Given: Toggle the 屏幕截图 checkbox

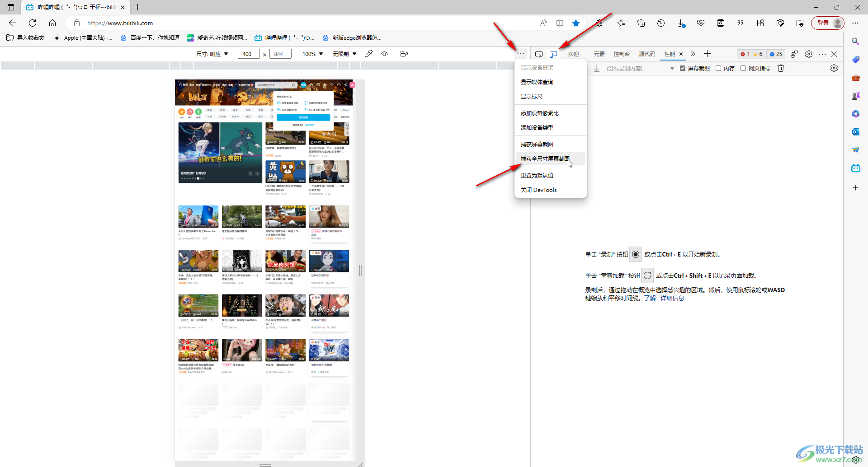Looking at the screenshot, I should point(683,68).
